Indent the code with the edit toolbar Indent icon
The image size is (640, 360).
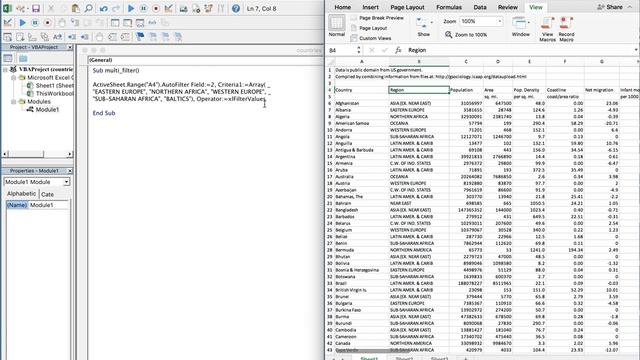72,37
